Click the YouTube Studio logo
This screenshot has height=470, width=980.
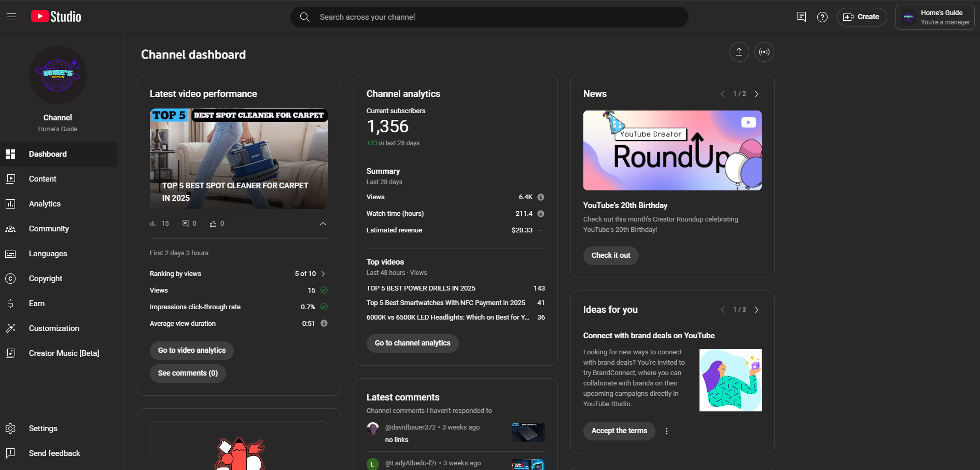[56, 17]
